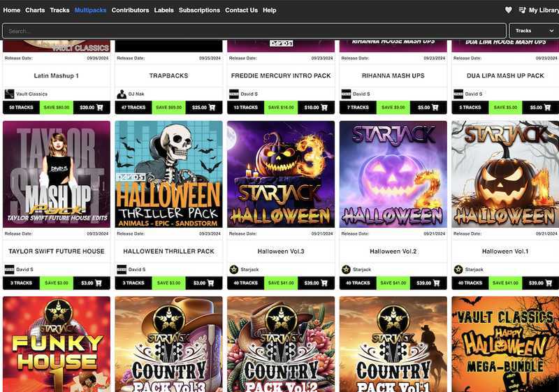Open Starjack Funky House 1 cover

click(x=57, y=344)
